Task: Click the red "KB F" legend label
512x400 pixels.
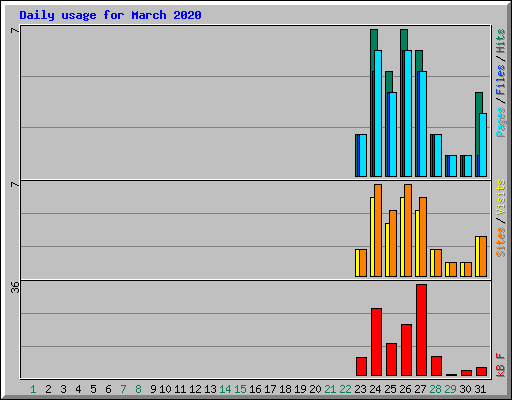Action: click(x=500, y=365)
